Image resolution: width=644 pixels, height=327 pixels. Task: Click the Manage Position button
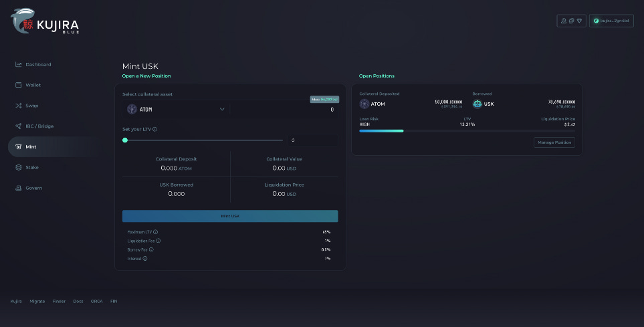pos(554,142)
